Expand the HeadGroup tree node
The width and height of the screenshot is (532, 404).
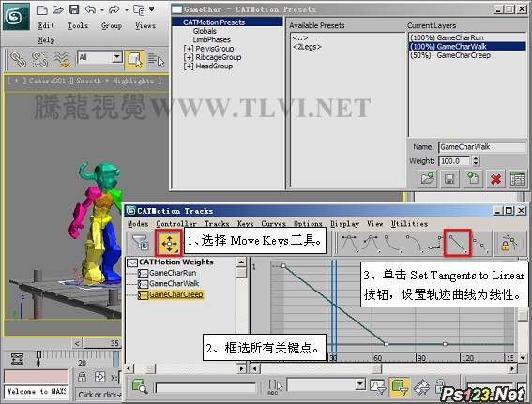tap(189, 67)
